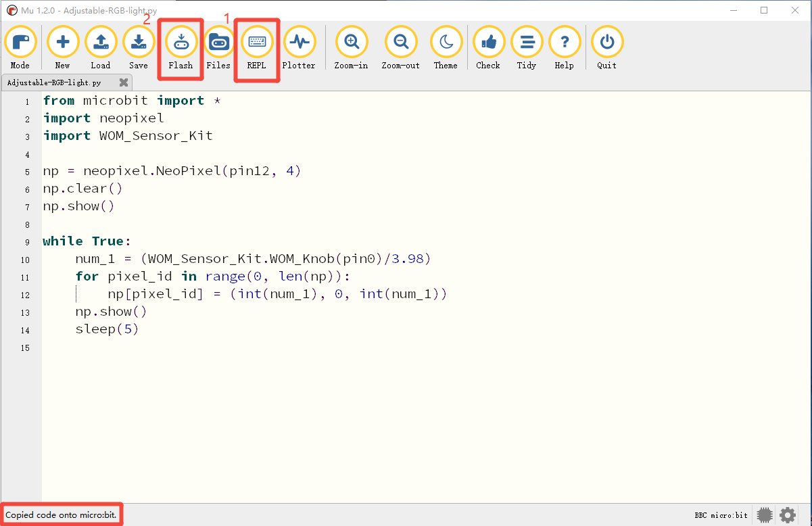The width and height of the screenshot is (812, 526).
Task: Click the 'for pixel_id in range' line
Action: [x=212, y=277]
